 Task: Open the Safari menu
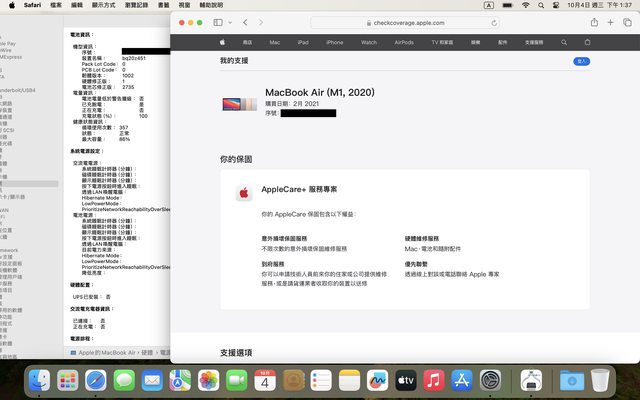32,5
